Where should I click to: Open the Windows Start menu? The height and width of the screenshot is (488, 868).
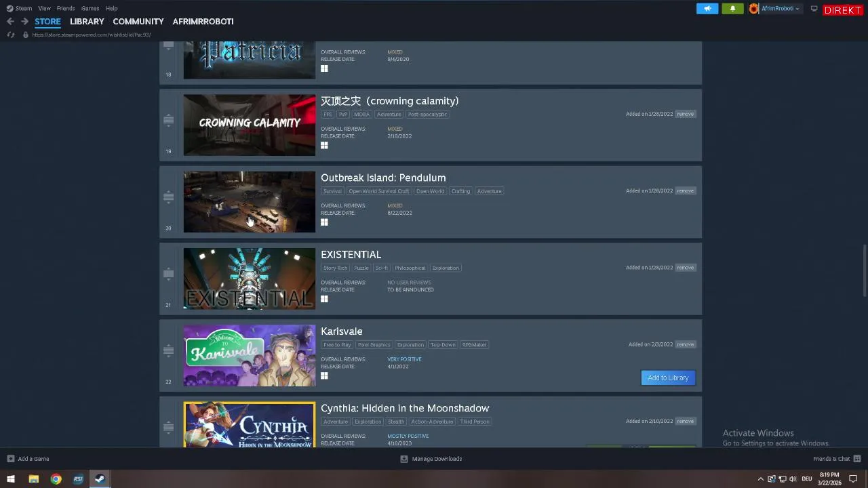(10, 479)
